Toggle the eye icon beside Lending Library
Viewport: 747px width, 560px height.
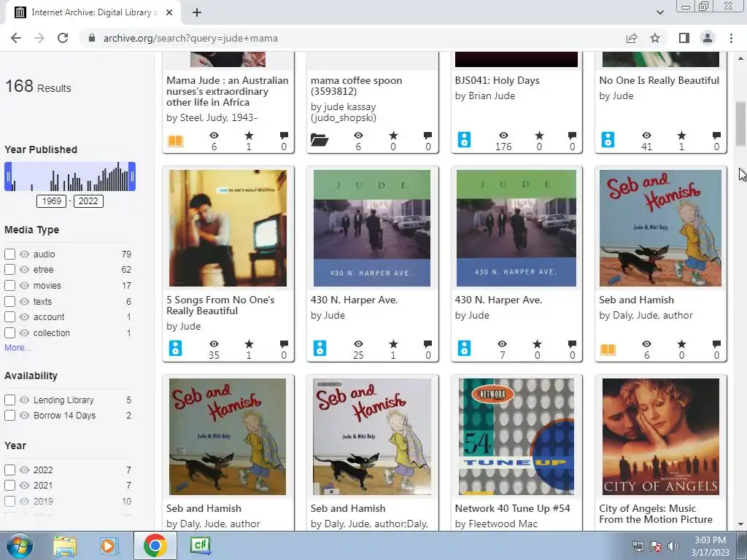[24, 400]
